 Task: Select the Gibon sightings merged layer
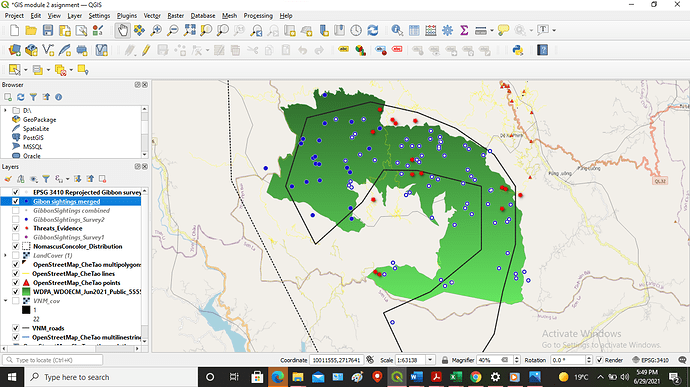[66, 201]
